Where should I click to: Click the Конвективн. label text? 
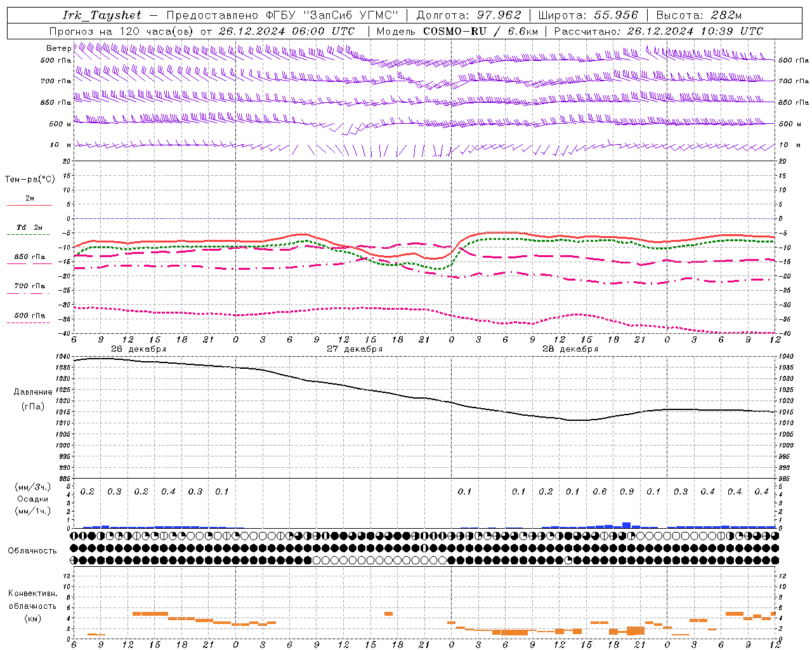tap(32, 594)
